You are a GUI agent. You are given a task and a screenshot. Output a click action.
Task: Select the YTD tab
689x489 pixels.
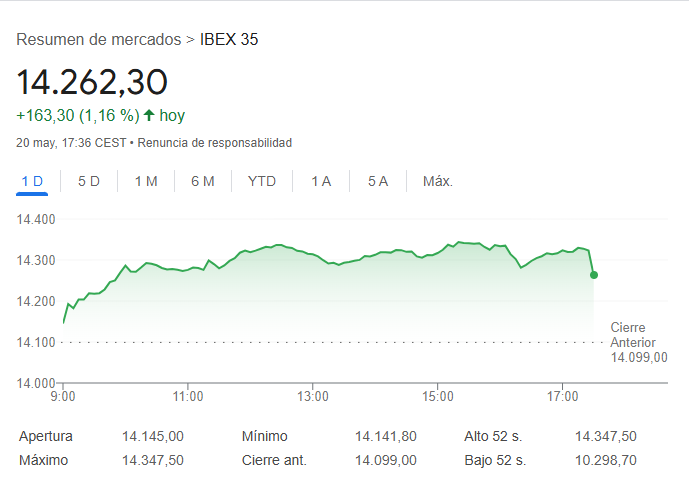[262, 181]
